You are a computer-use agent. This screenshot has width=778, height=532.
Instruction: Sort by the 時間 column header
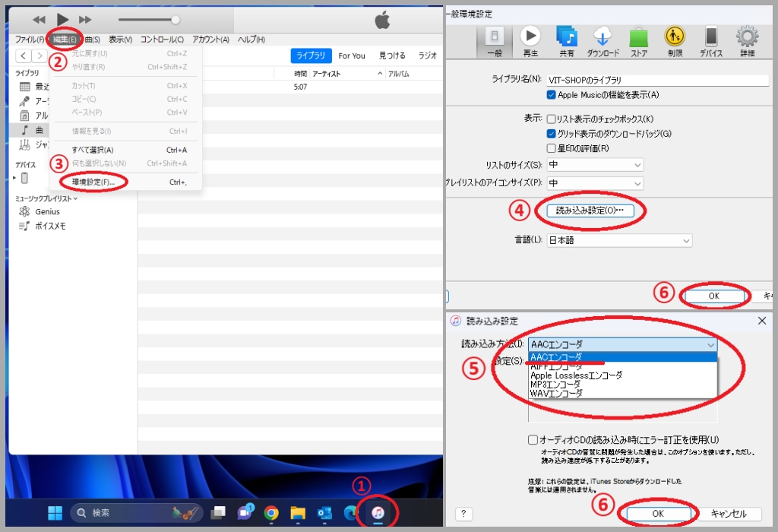point(300,74)
